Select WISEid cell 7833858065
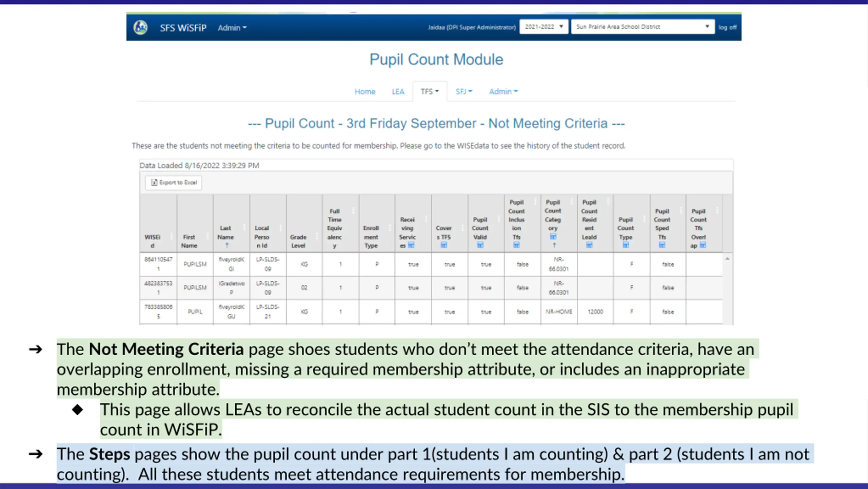Screen dimensions: 868x489 tap(158, 312)
